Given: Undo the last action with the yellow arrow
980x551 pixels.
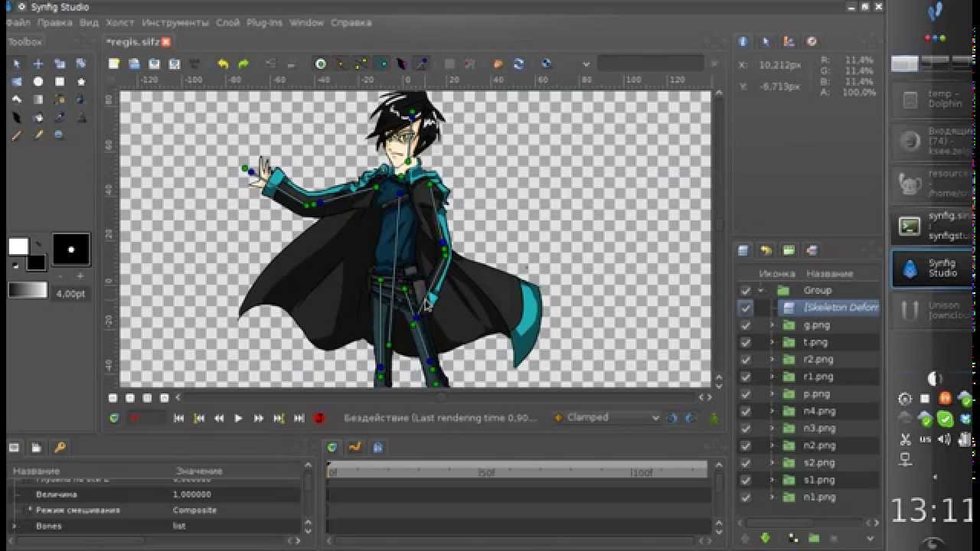Looking at the screenshot, I should click(x=223, y=64).
